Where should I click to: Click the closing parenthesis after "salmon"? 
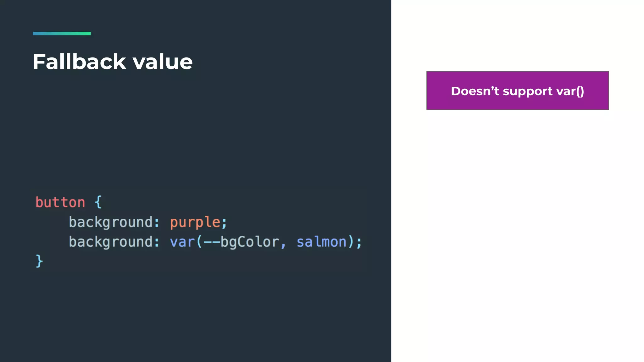click(351, 242)
